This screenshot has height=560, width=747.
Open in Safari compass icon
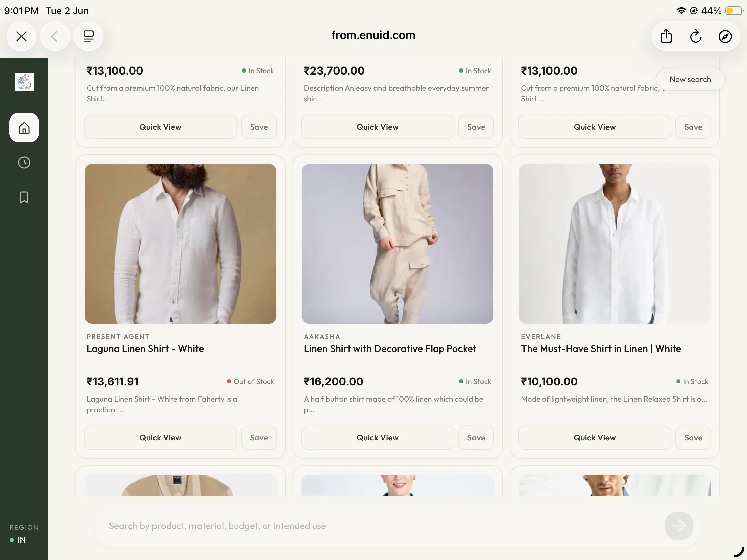pos(725,36)
